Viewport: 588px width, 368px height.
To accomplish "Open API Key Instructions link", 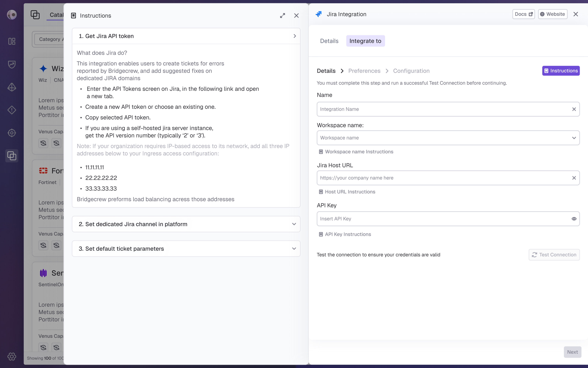I will [x=345, y=234].
